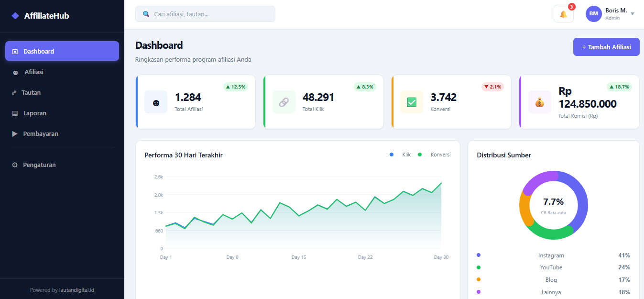Click the Performa 30 Hari Terakhir title
644x299 pixels.
coord(184,155)
